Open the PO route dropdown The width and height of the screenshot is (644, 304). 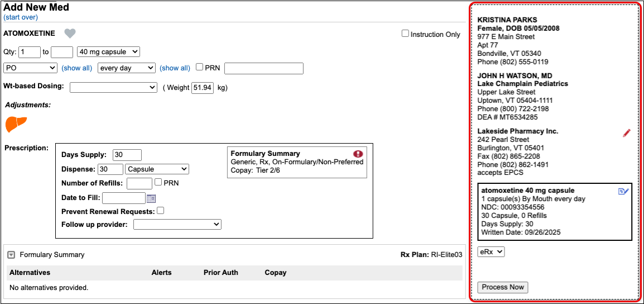tap(30, 68)
